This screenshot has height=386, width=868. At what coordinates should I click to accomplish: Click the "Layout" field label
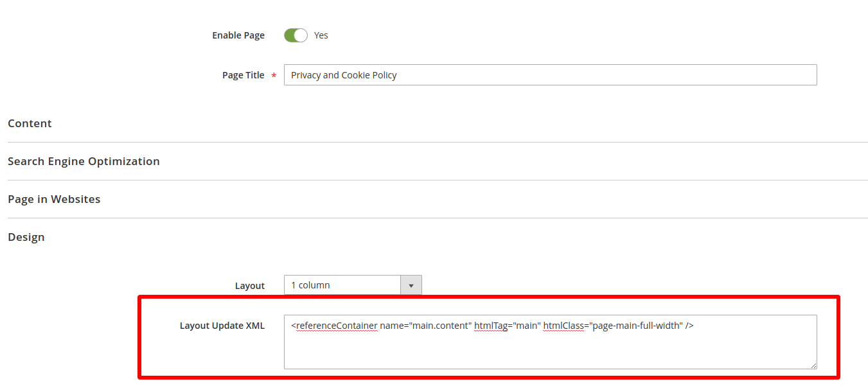coord(250,286)
